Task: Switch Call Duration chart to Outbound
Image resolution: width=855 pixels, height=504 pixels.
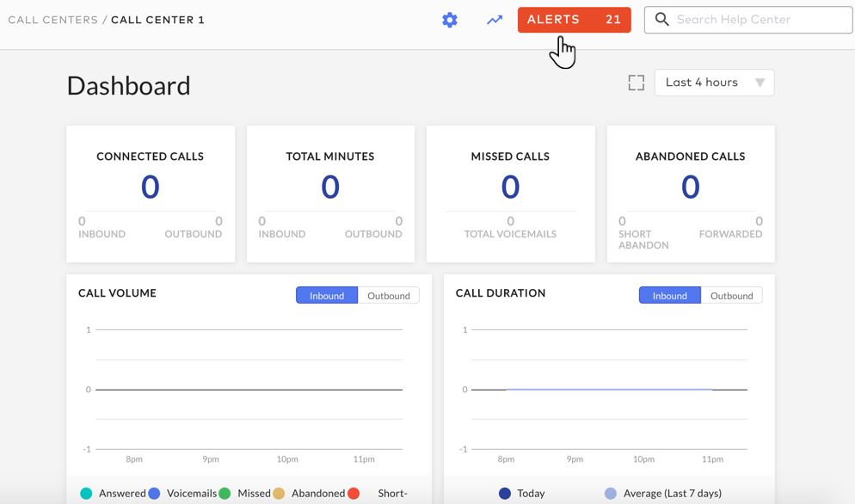Action: [731, 295]
